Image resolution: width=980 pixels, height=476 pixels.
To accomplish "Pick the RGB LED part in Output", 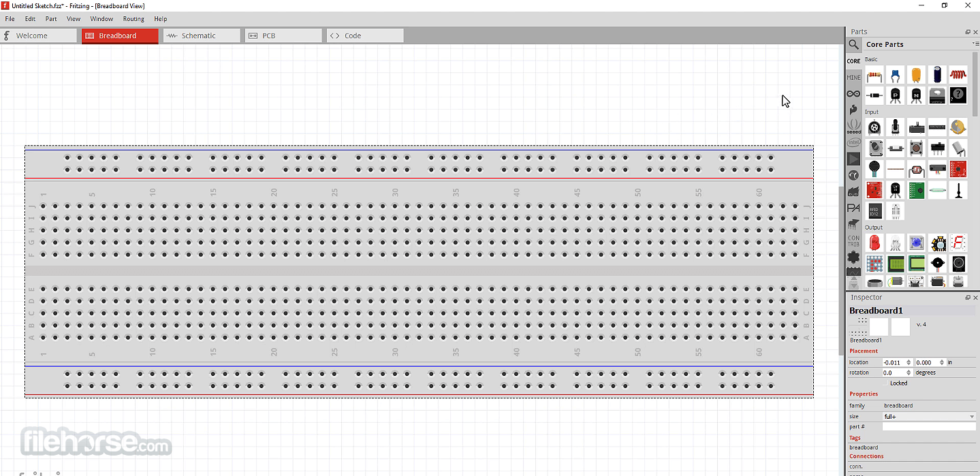I will tap(896, 243).
